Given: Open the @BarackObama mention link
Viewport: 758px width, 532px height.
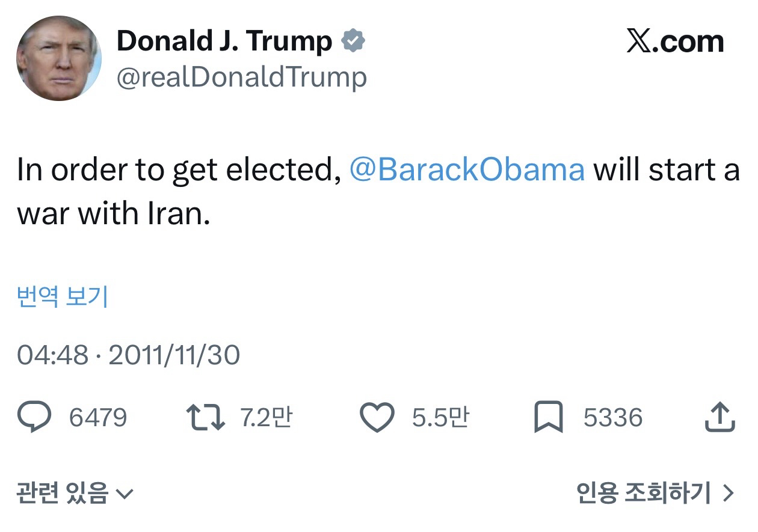Looking at the screenshot, I should click(x=466, y=170).
